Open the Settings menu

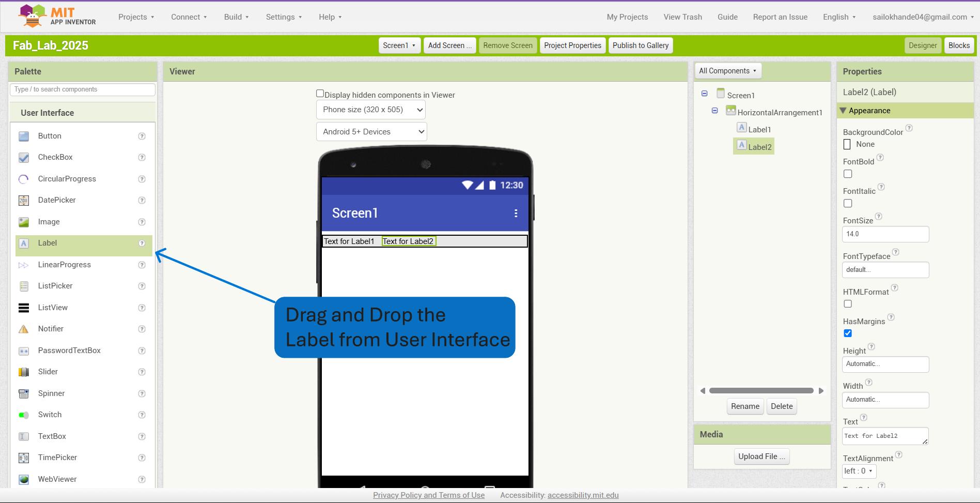(284, 17)
